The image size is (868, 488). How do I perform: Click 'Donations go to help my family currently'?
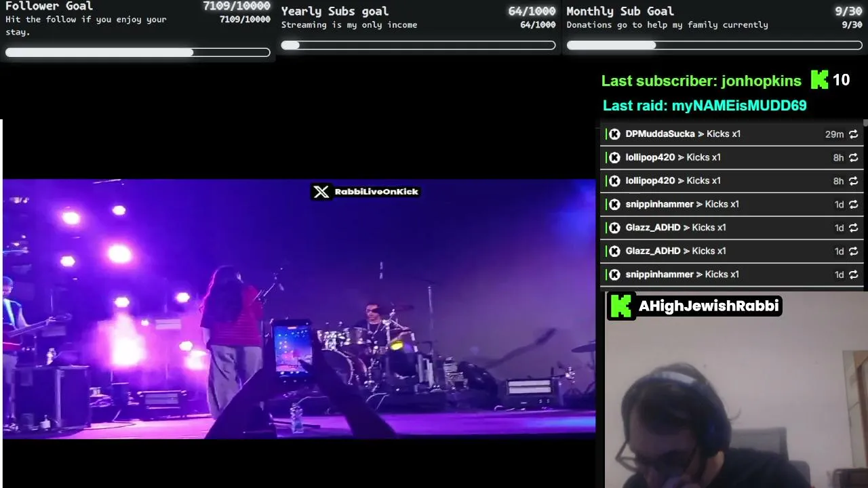pyautogui.click(x=667, y=25)
